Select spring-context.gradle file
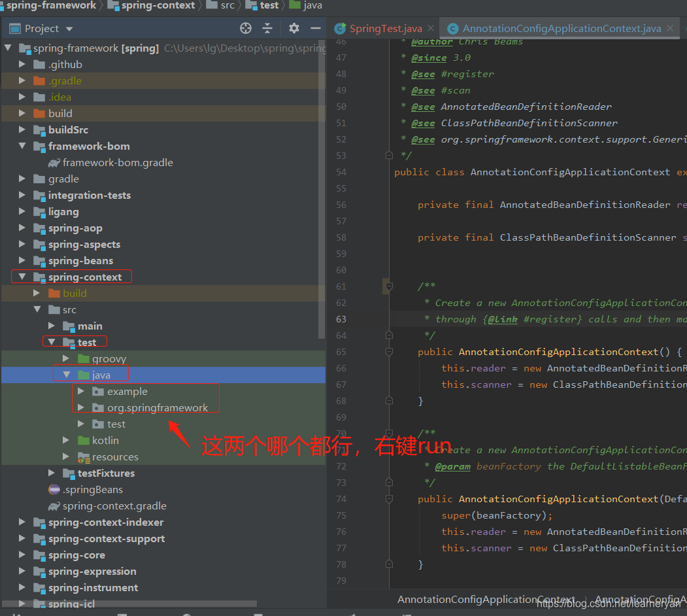Viewport: 687px width, 616px height. (x=114, y=506)
